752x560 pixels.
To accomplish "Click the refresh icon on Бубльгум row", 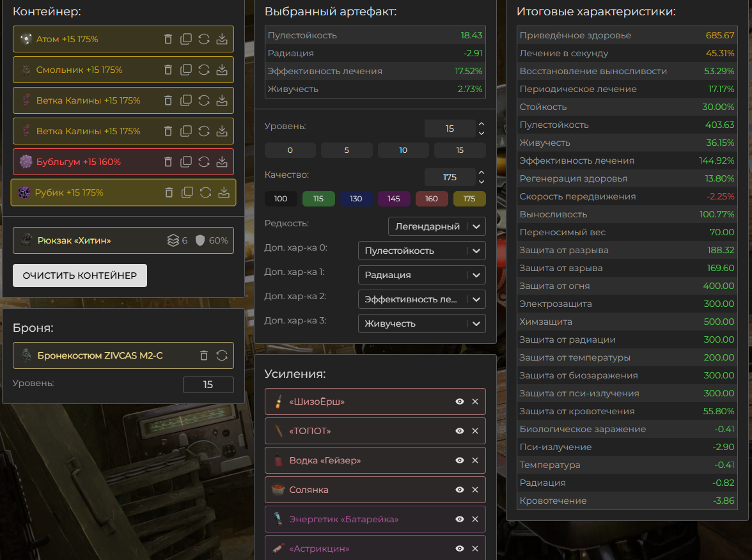I will click(x=204, y=162).
